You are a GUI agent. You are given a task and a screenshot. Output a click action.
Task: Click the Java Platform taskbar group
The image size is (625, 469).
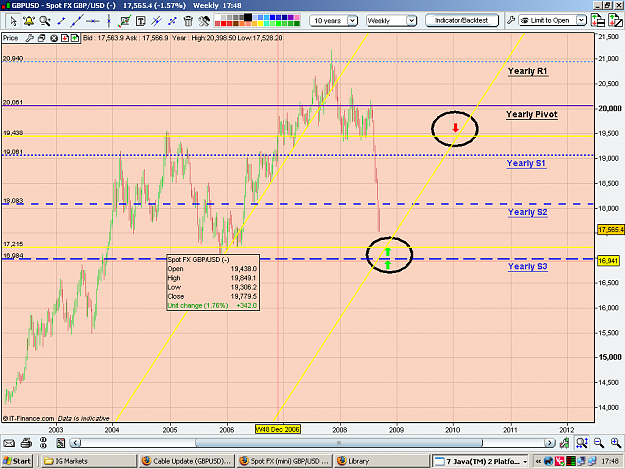pyautogui.click(x=481, y=461)
